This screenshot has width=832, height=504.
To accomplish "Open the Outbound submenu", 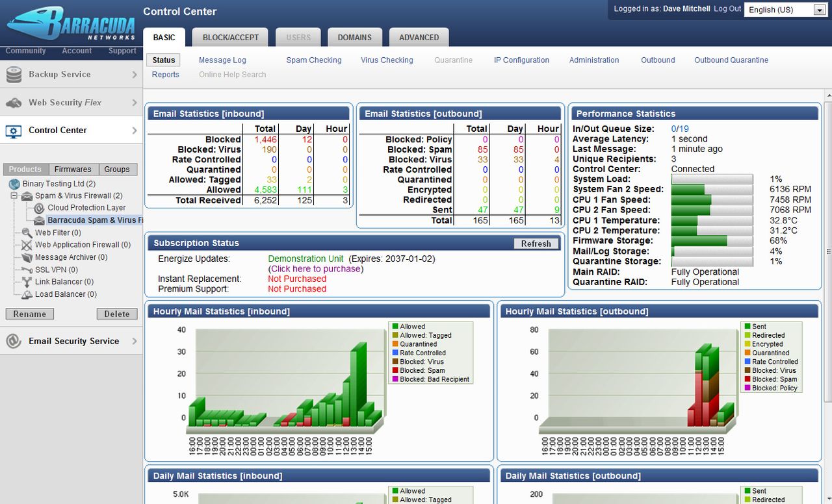I will pyautogui.click(x=658, y=60).
